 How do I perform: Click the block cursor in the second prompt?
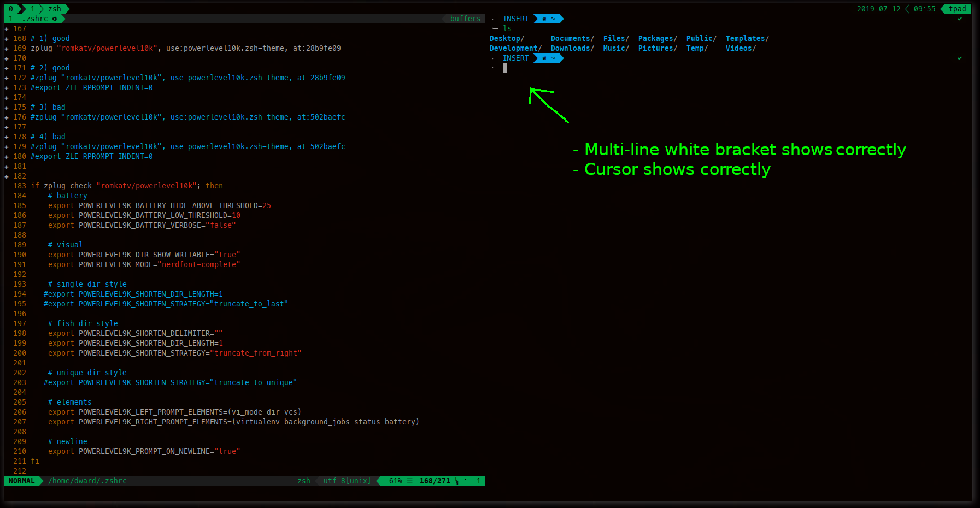(504, 67)
